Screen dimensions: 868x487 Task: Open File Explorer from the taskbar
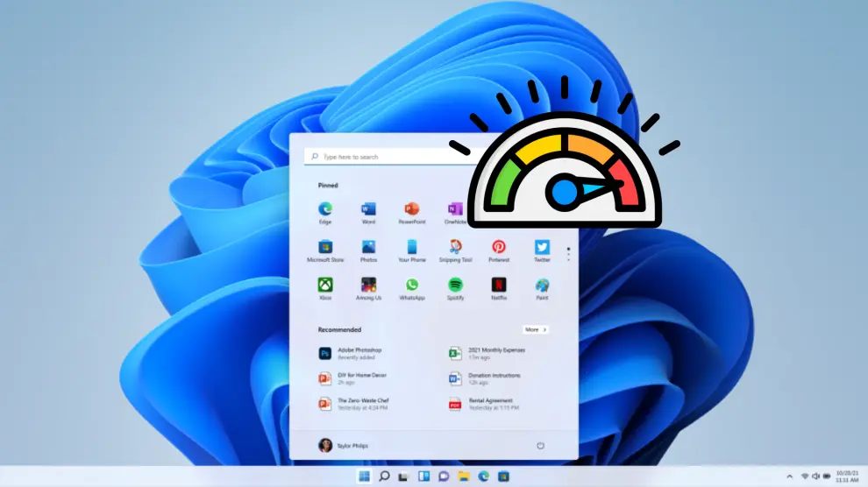(x=463, y=476)
